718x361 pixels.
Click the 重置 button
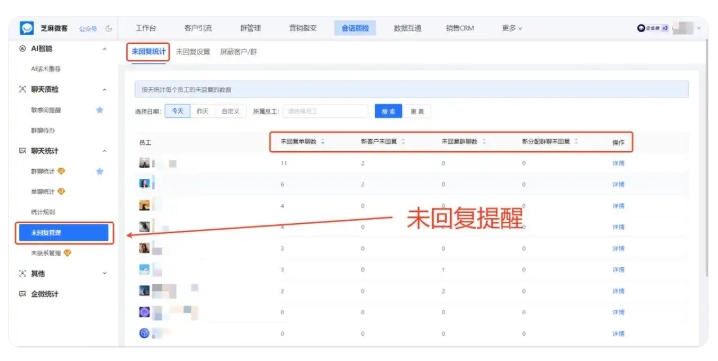(417, 111)
